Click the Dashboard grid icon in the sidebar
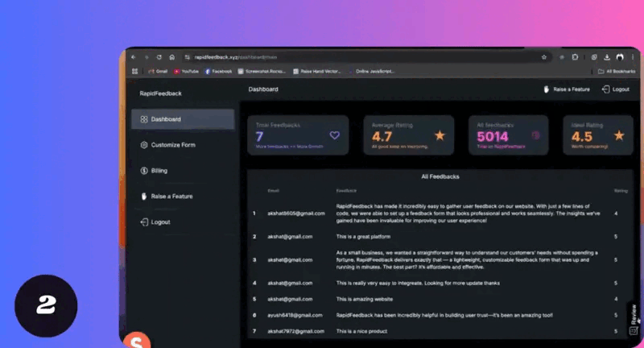Image resolution: width=644 pixels, height=348 pixels. click(x=144, y=119)
